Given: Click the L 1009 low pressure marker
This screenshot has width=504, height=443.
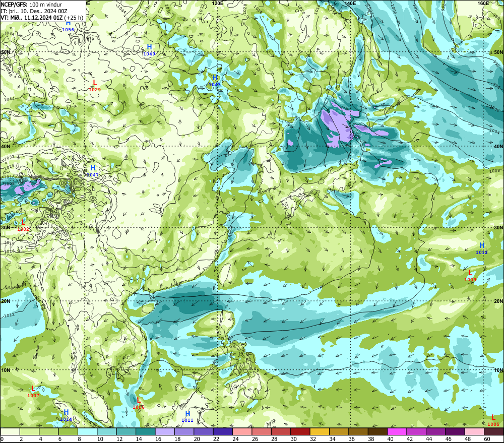Looking at the screenshot, I should click(x=470, y=276).
